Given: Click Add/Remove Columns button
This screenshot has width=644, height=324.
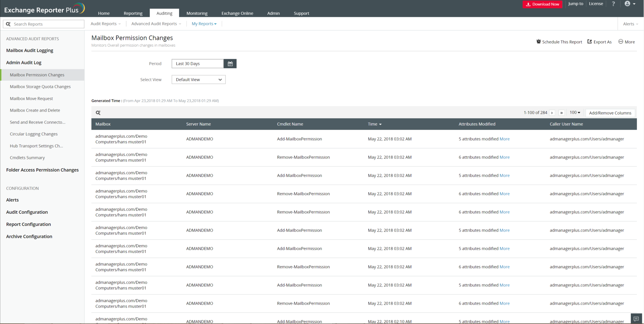Looking at the screenshot, I should coord(610,113).
